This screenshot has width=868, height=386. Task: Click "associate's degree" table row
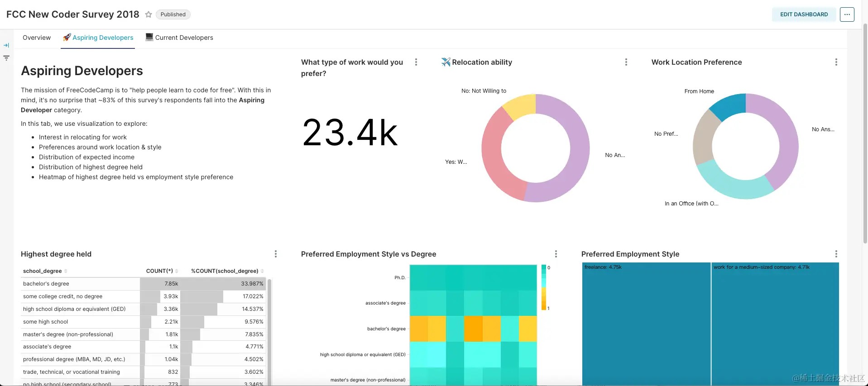click(144, 347)
